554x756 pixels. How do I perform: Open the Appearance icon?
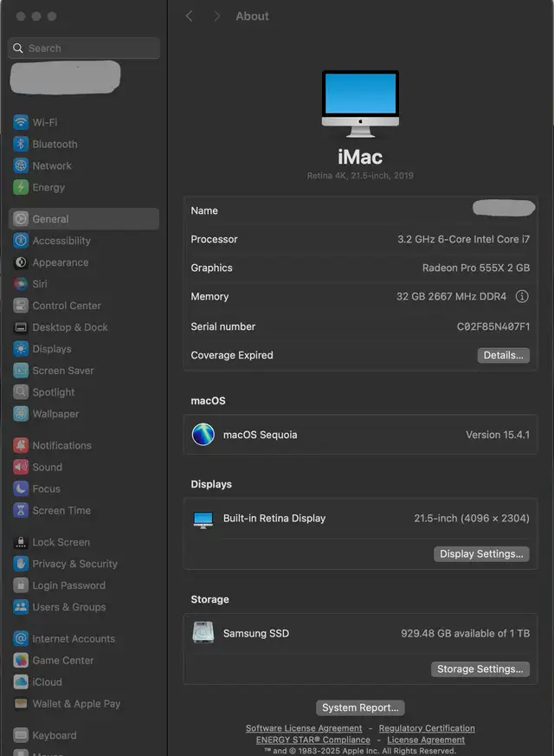click(21, 262)
